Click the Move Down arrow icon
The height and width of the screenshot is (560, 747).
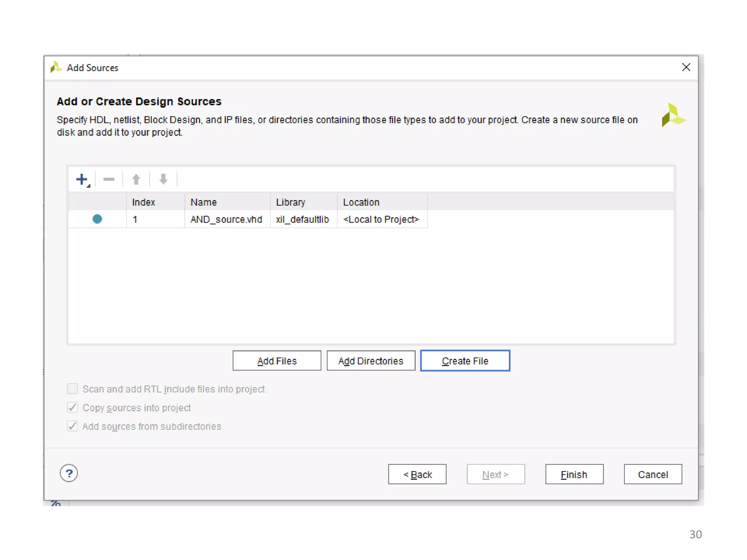click(x=163, y=179)
